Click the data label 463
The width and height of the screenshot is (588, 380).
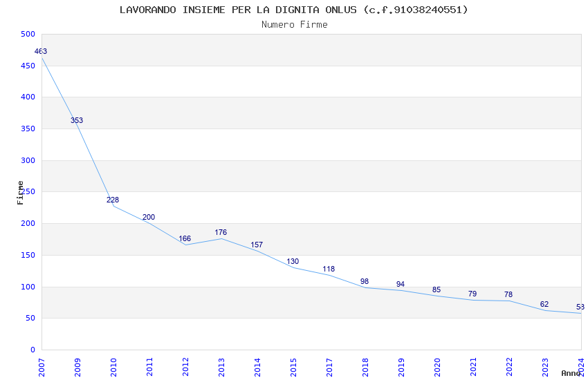41,51
